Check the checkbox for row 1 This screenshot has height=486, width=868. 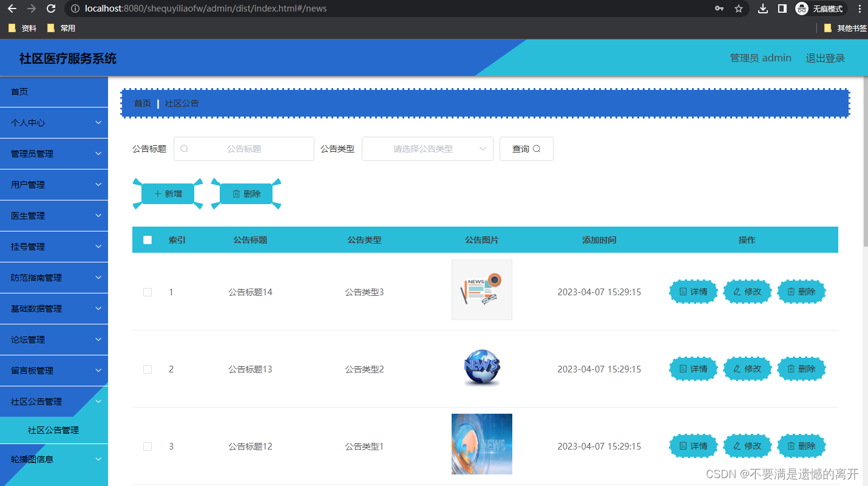(147, 292)
